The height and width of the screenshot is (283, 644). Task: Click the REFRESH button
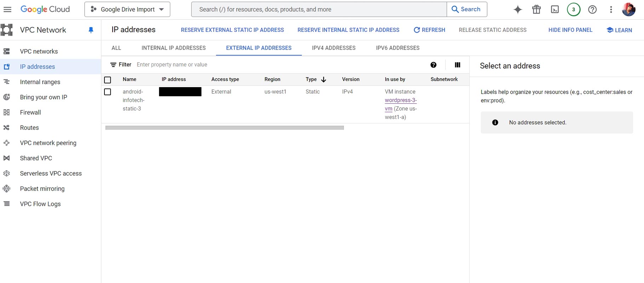[x=429, y=30]
